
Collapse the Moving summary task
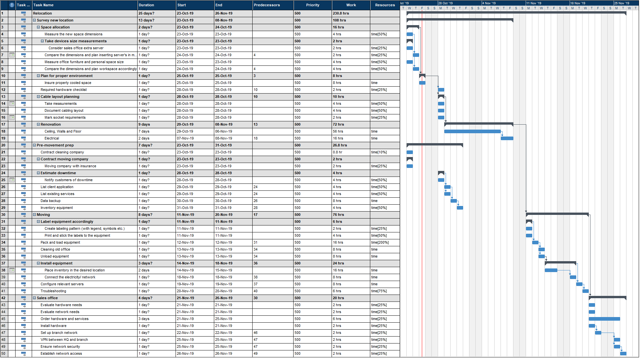[34, 215]
